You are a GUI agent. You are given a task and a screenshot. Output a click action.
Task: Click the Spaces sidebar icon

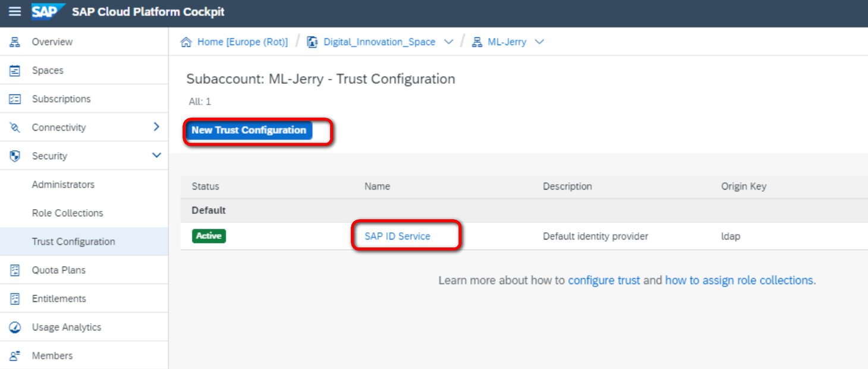15,71
